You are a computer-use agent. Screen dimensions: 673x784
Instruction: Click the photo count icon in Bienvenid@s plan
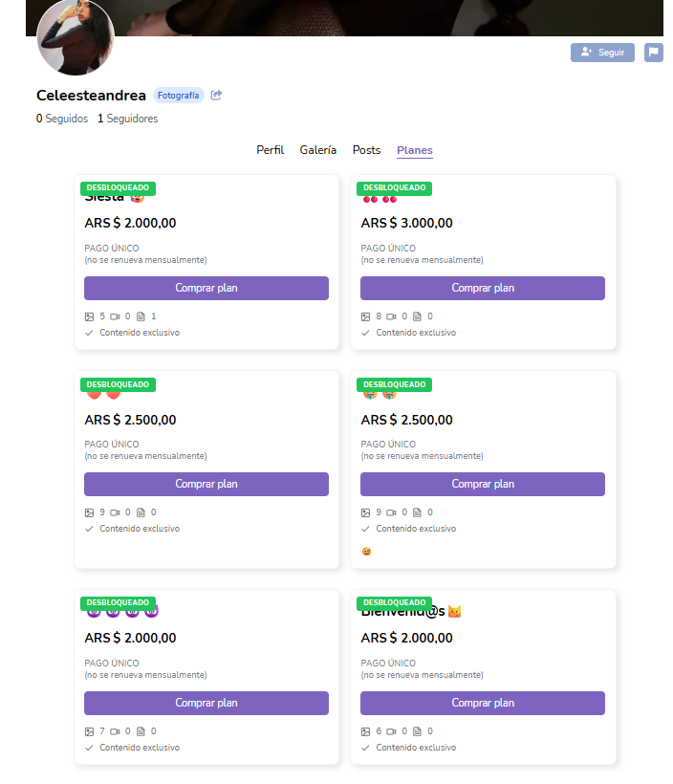point(365,731)
